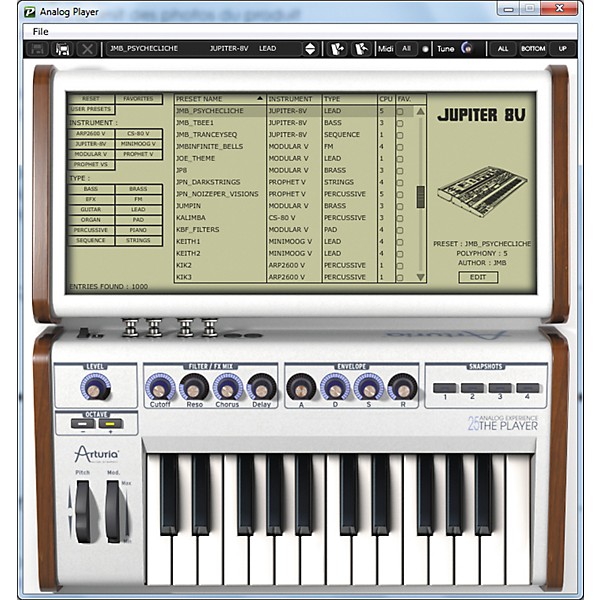600x600 pixels.
Task: Sort by CPU column header
Action: [x=386, y=99]
